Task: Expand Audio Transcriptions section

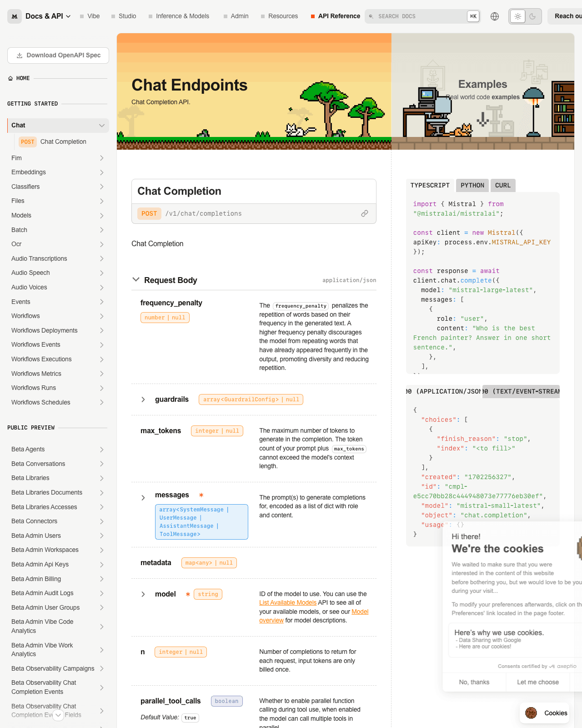Action: coord(101,258)
